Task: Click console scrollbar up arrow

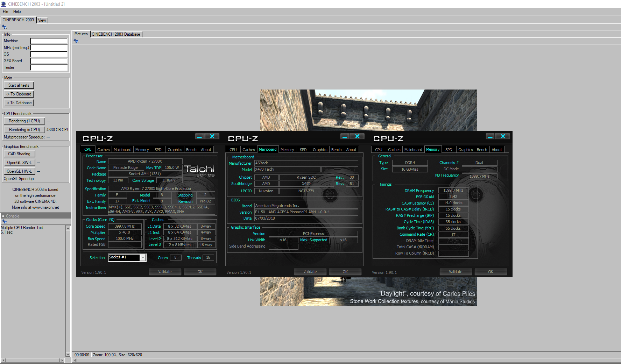Action: [x=68, y=228]
